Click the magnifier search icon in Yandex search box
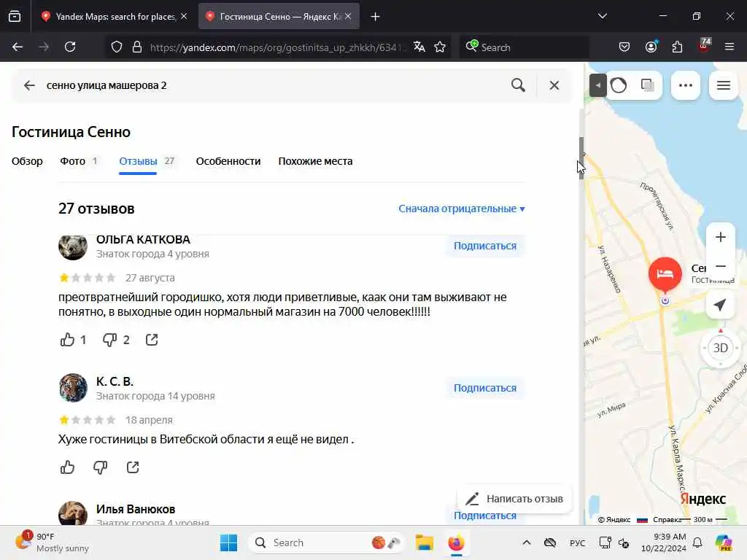This screenshot has height=560, width=747. pyautogui.click(x=518, y=85)
